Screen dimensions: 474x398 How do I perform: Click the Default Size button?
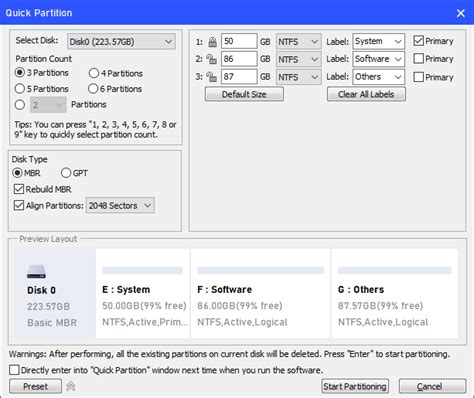244,94
